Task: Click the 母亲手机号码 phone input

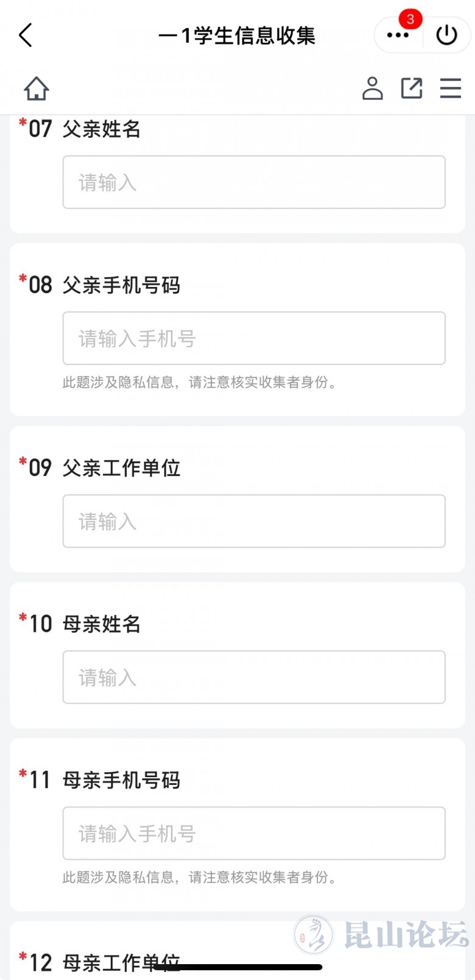Action: click(254, 833)
